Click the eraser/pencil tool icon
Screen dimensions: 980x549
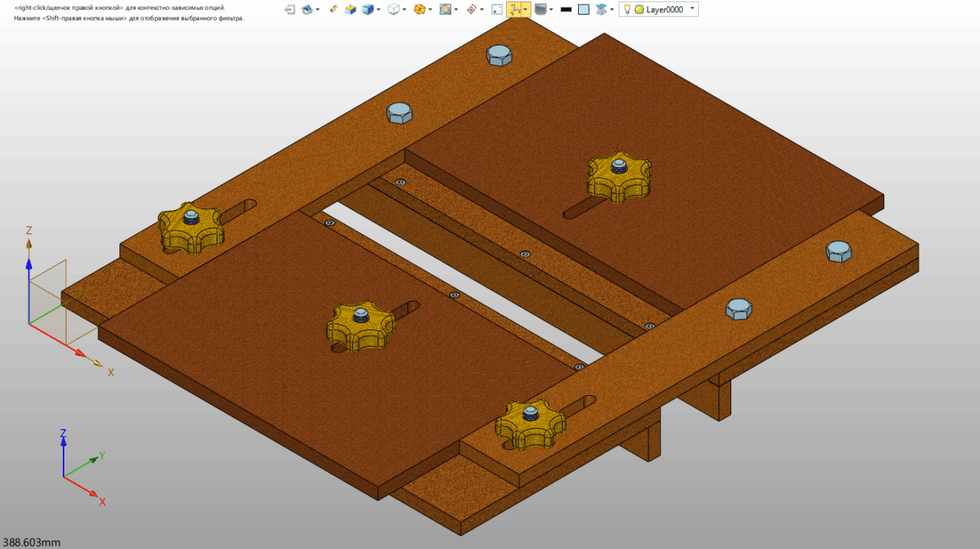332,9
